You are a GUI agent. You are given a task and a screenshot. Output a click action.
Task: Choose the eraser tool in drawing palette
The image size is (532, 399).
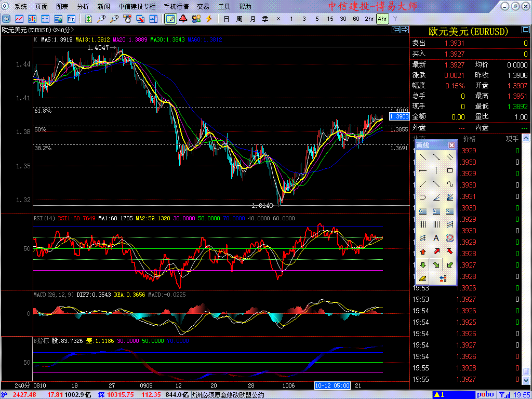pyautogui.click(x=423, y=278)
